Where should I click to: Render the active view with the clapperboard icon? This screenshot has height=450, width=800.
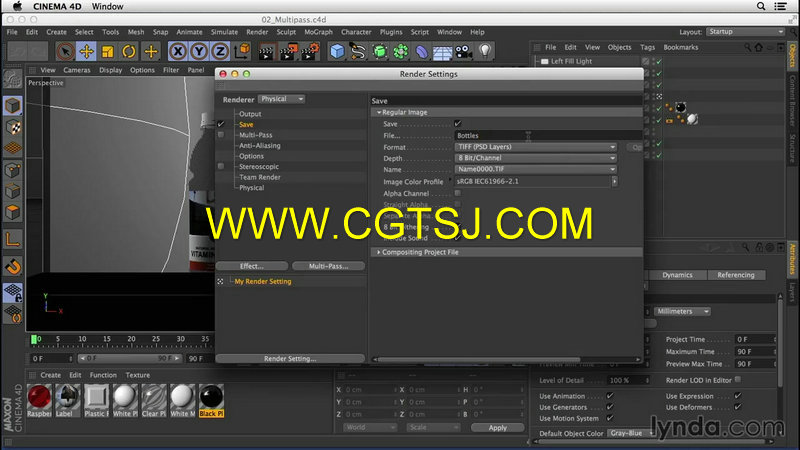[x=266, y=52]
